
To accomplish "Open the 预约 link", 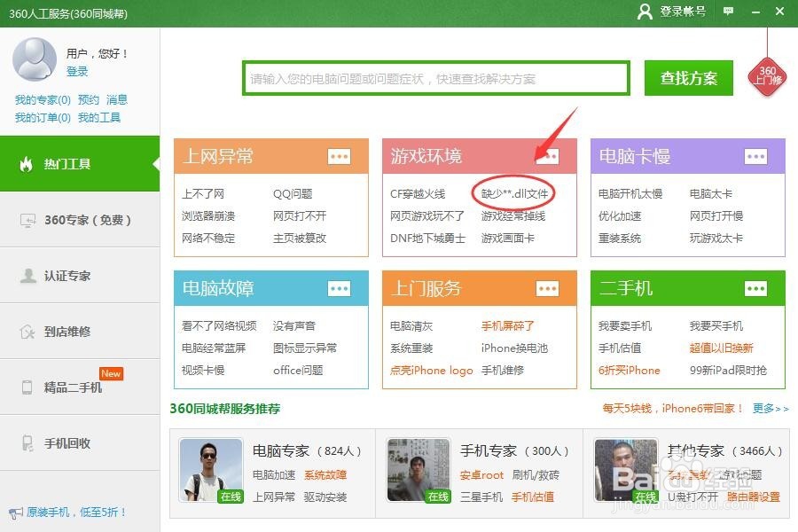I will 89,100.
